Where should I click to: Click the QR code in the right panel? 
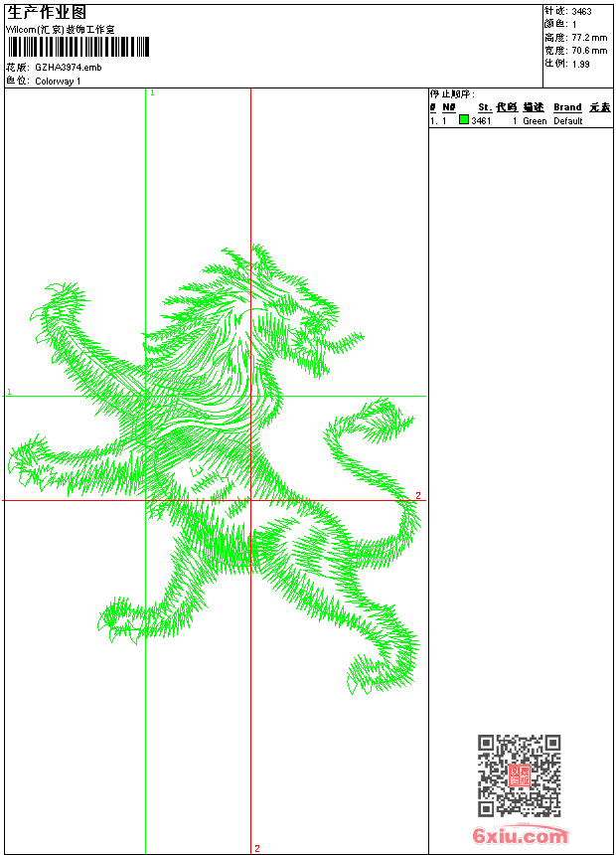520,775
